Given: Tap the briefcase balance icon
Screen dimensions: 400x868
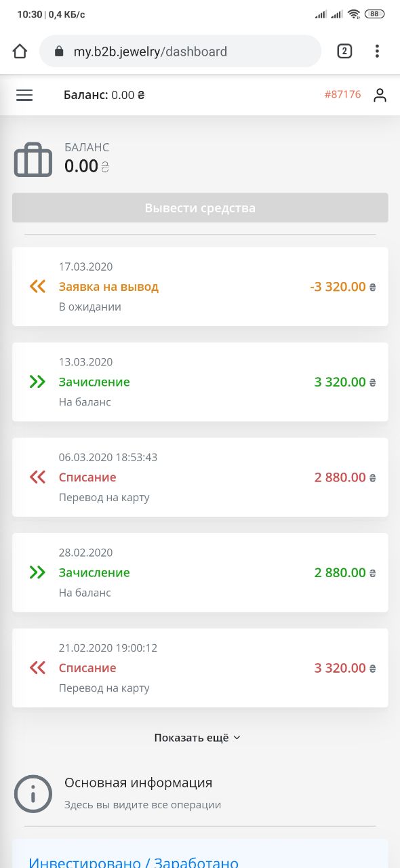Looking at the screenshot, I should click(x=33, y=161).
